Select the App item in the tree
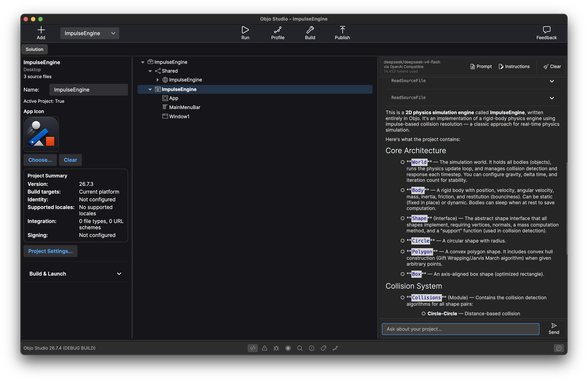 point(174,98)
